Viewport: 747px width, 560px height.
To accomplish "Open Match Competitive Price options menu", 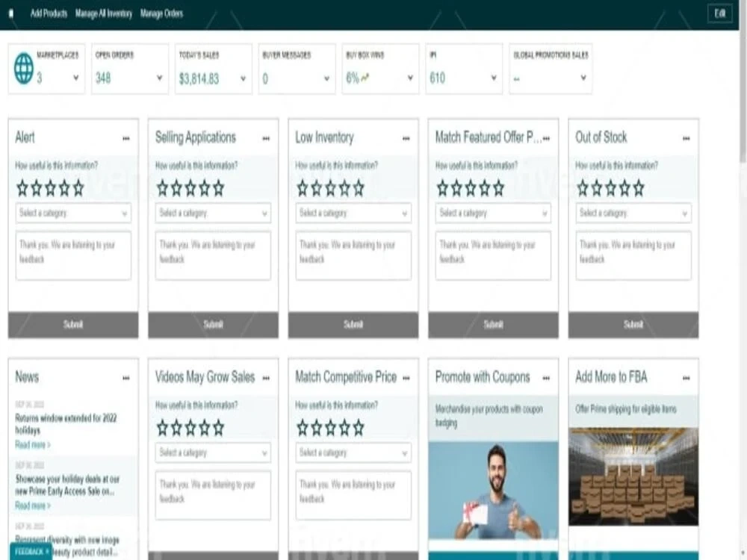I will [406, 378].
